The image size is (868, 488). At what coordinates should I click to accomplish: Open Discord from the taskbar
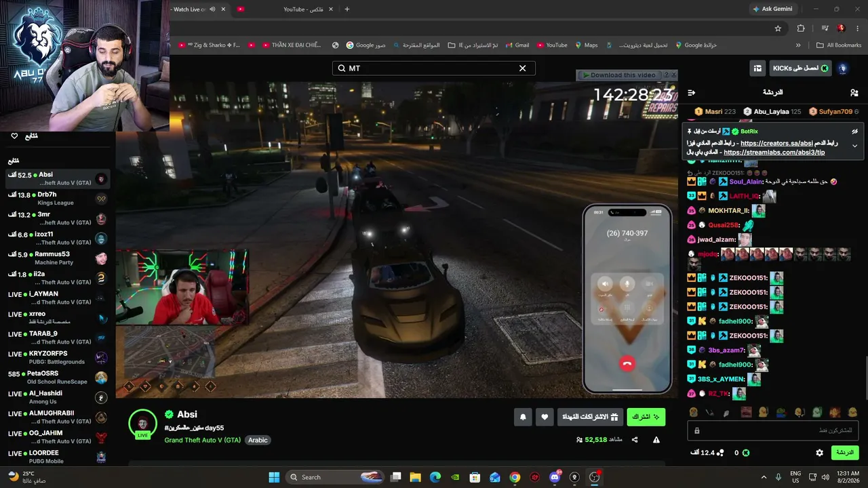[555, 477]
